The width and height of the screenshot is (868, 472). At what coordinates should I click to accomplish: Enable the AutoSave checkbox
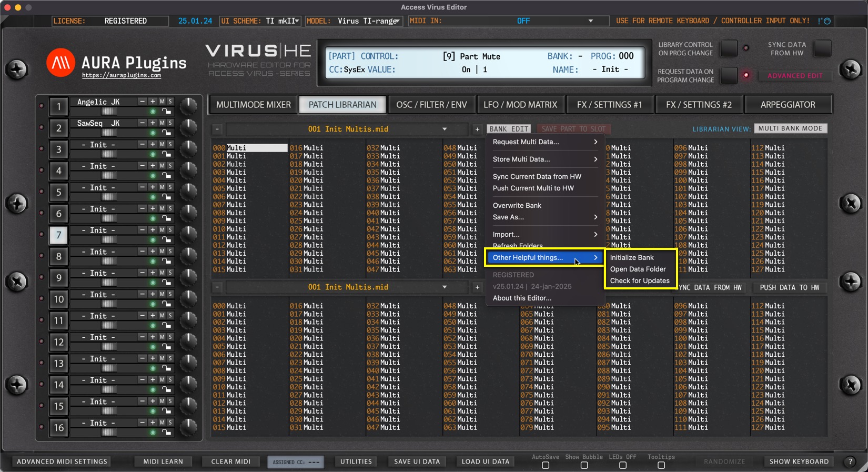[546, 465]
